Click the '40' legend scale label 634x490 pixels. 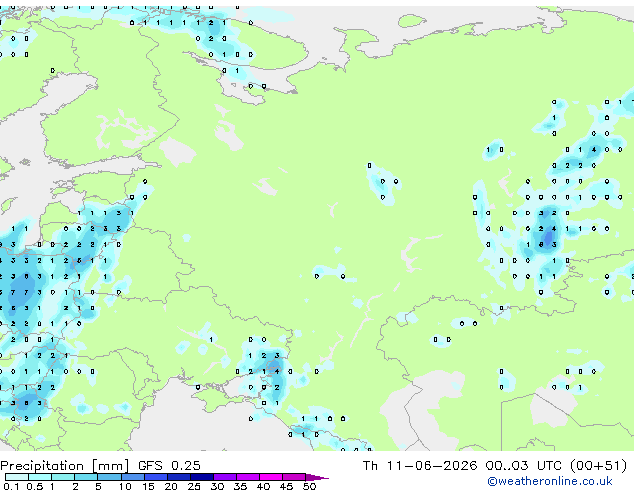(263, 486)
